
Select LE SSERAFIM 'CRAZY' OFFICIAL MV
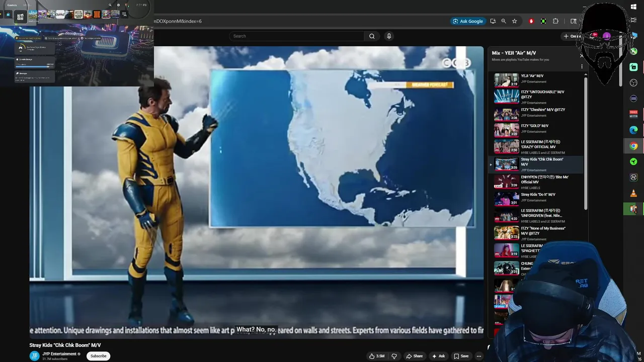pyautogui.click(x=538, y=147)
